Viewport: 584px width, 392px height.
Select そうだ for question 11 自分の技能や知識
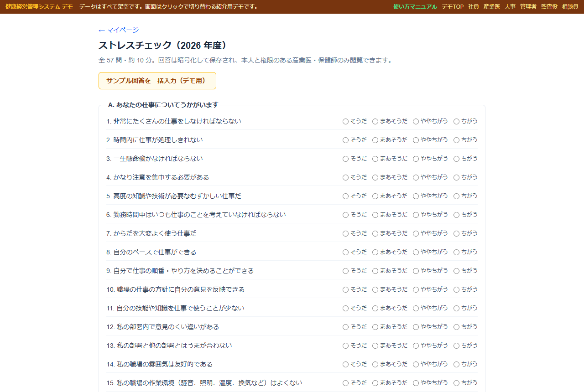click(345, 308)
